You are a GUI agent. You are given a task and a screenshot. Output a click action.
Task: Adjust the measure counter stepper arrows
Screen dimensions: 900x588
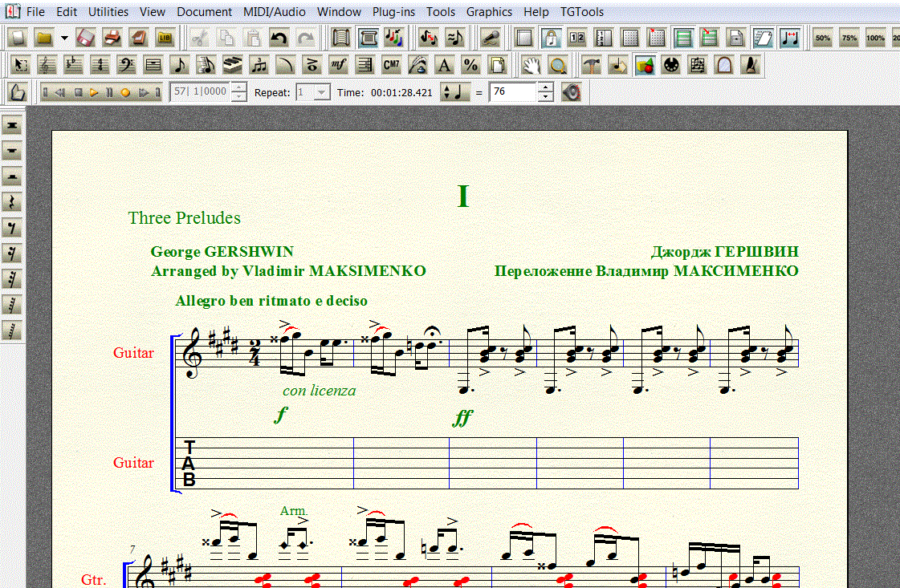[239, 92]
